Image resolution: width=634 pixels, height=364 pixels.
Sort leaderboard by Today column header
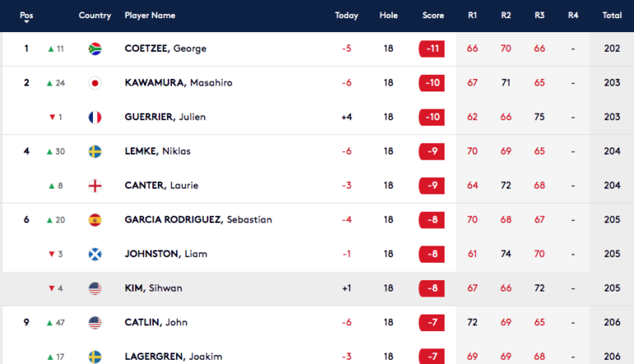coord(347,16)
